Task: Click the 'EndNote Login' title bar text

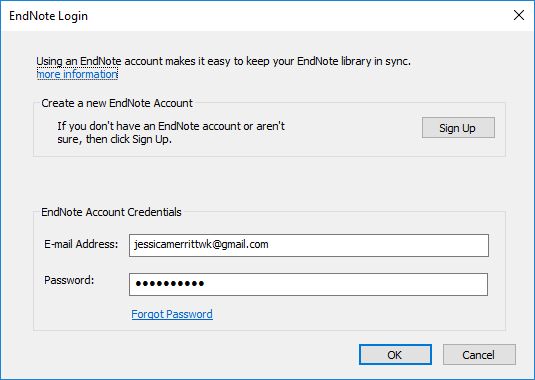Action: click(48, 16)
